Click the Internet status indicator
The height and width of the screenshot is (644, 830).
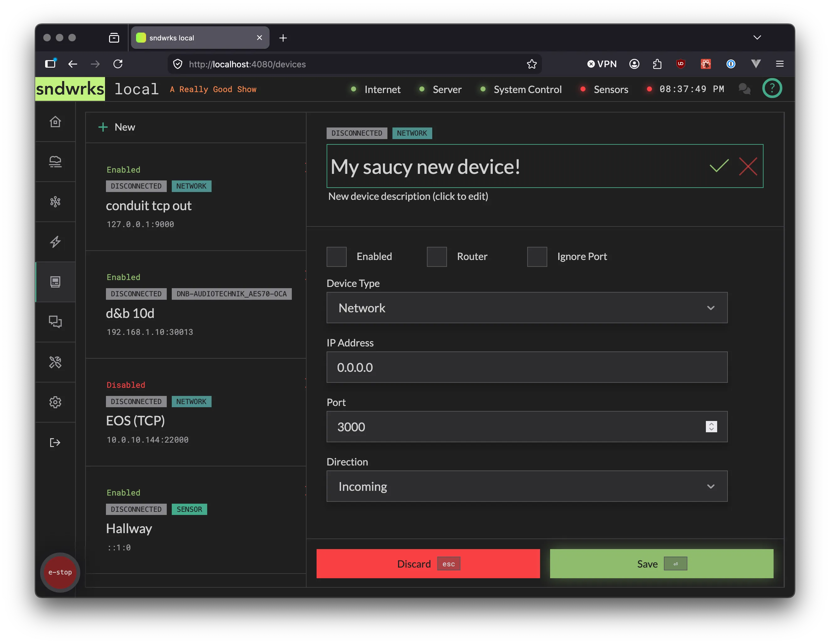(376, 89)
